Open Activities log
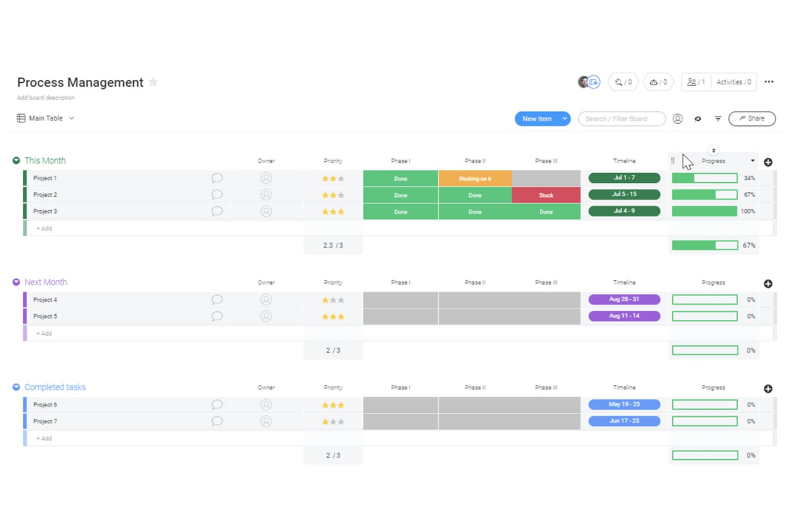This screenshot has width=798, height=532. 734,82
